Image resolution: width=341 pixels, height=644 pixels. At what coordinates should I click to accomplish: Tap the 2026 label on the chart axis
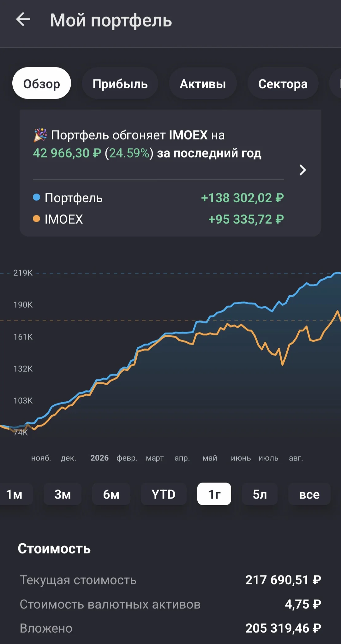[99, 458]
